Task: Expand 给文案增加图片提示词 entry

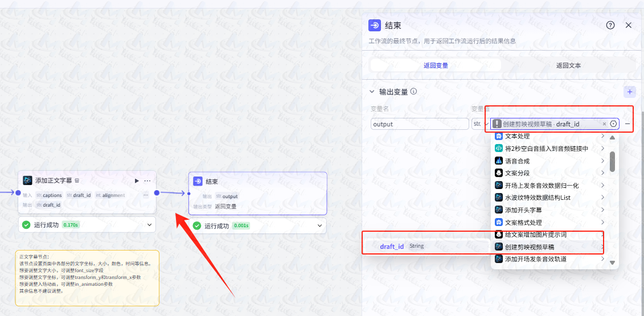Action: [602, 235]
